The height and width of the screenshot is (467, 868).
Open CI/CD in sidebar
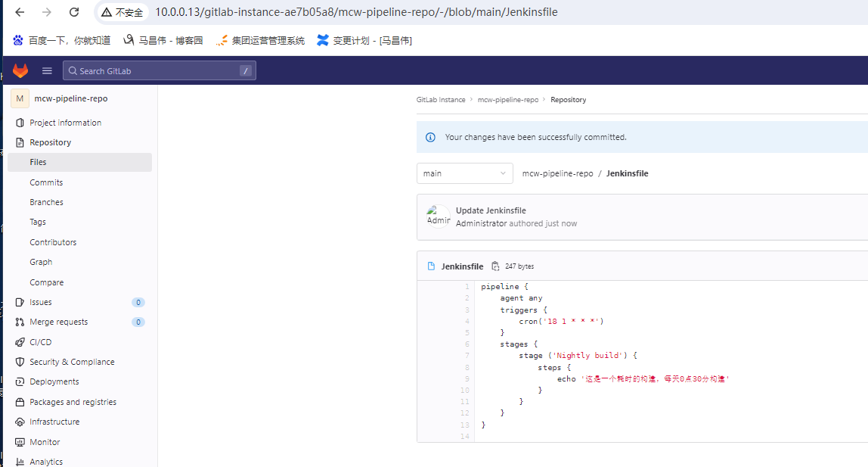(x=40, y=342)
